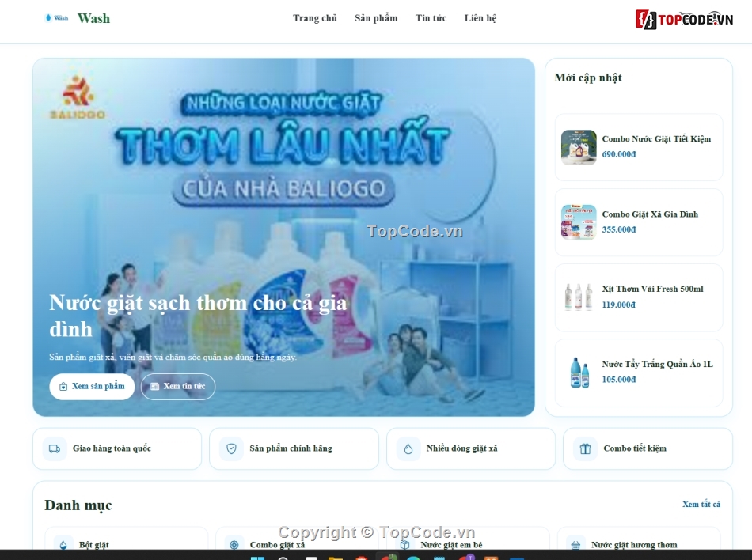The width and height of the screenshot is (752, 560).
Task: Click Nhiều dòng giặt xả text
Action: [x=461, y=448]
